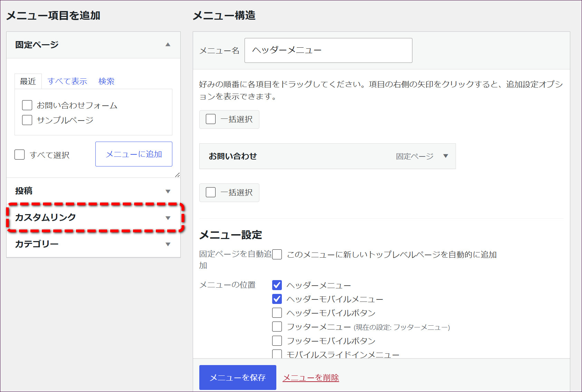Check フッターモバイルボタン location checkbox
This screenshot has width=582, height=392.
pos(277,341)
